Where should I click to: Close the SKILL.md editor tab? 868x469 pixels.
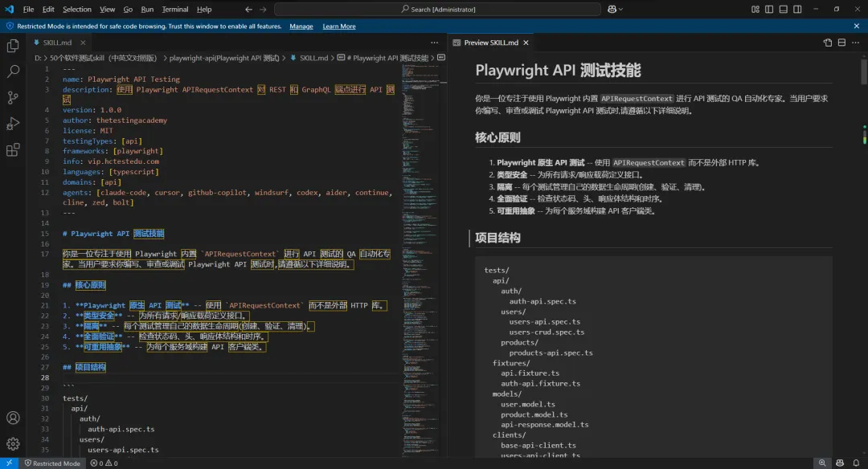(x=83, y=43)
